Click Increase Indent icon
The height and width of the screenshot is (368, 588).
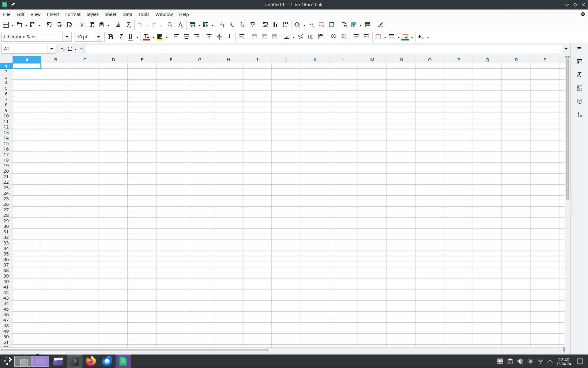(x=356, y=37)
